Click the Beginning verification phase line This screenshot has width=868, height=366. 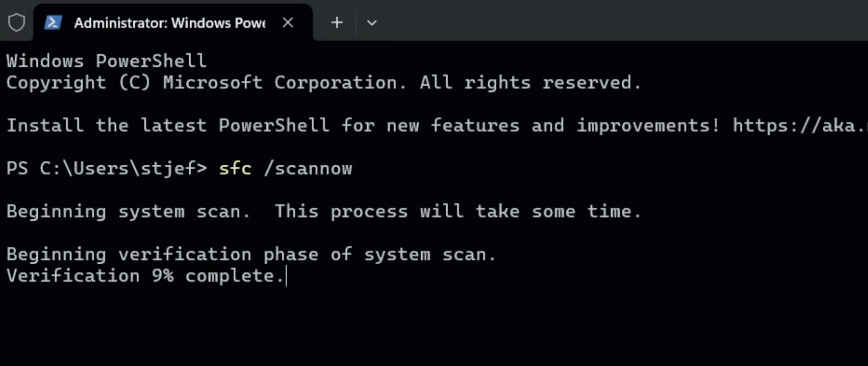[x=251, y=254]
